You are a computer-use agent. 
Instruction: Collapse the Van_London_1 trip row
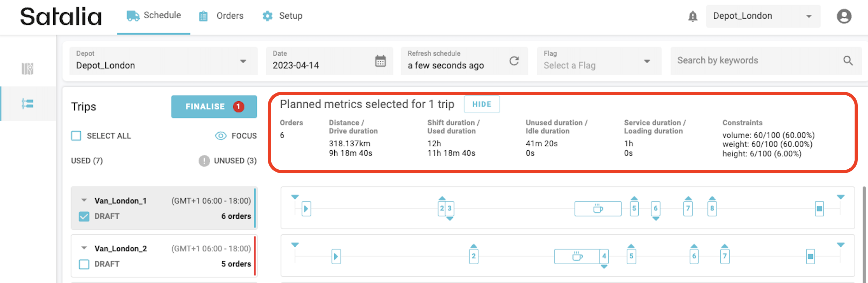[x=84, y=200]
